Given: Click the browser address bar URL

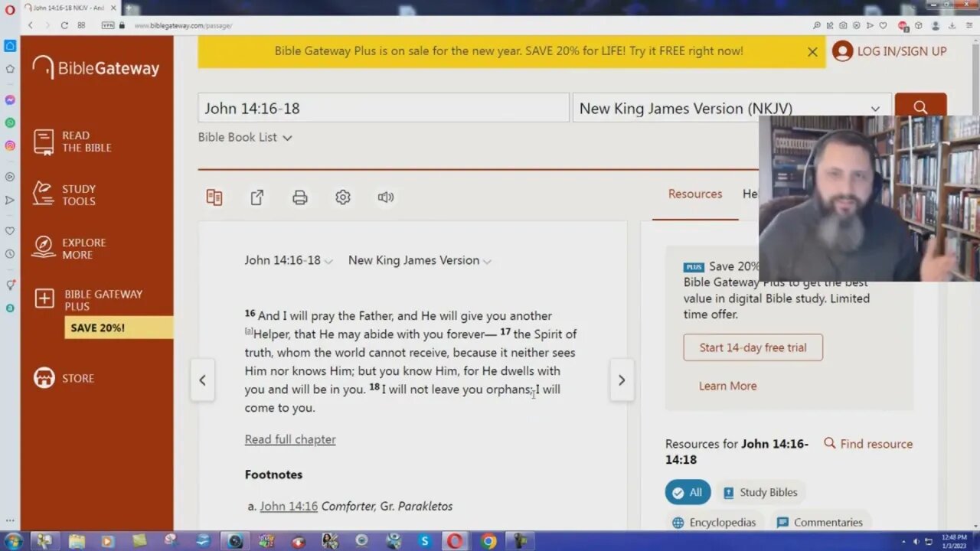Looking at the screenshot, I should [x=183, y=25].
